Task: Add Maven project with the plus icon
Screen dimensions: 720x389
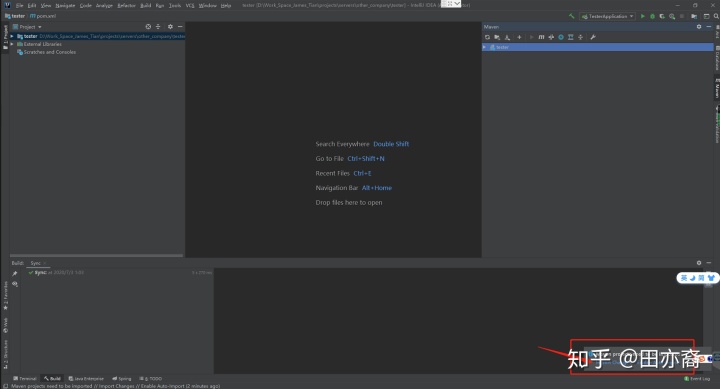Action: point(519,37)
